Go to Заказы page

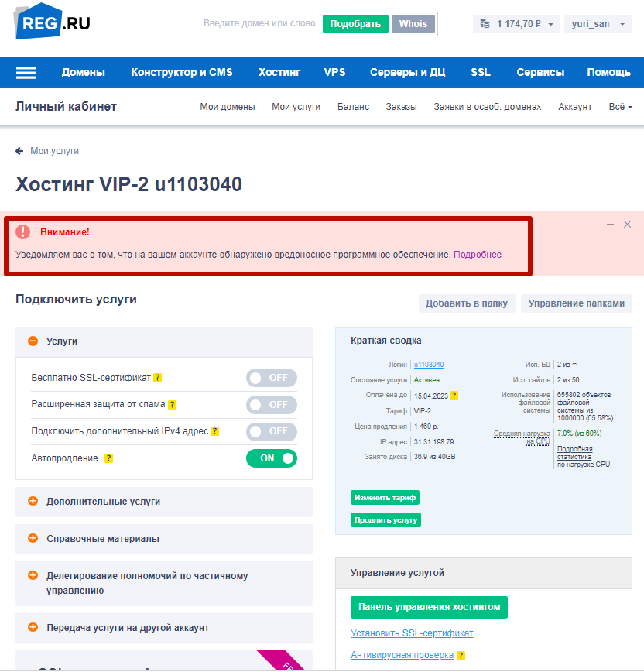coord(401,107)
